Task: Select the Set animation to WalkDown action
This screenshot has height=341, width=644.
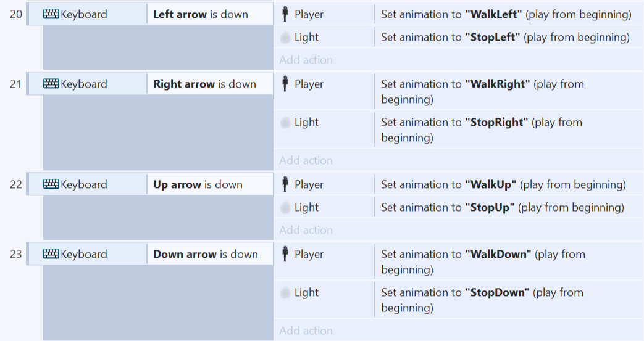Action: pos(508,262)
